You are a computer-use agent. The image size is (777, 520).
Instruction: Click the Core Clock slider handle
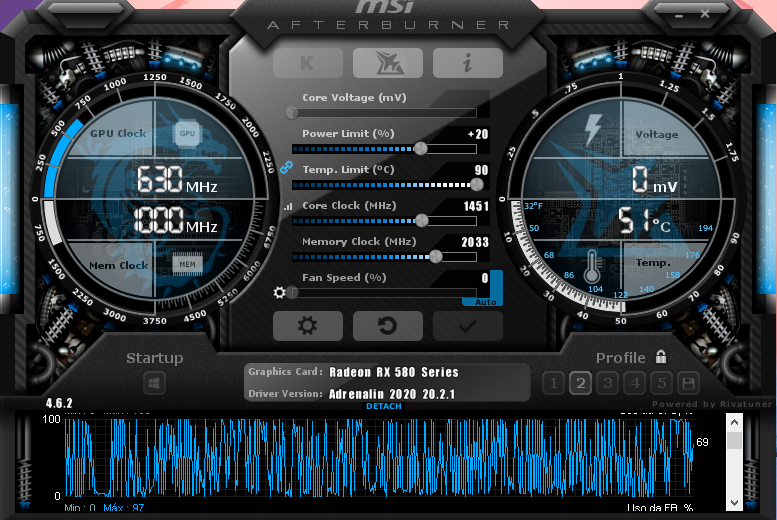(422, 221)
